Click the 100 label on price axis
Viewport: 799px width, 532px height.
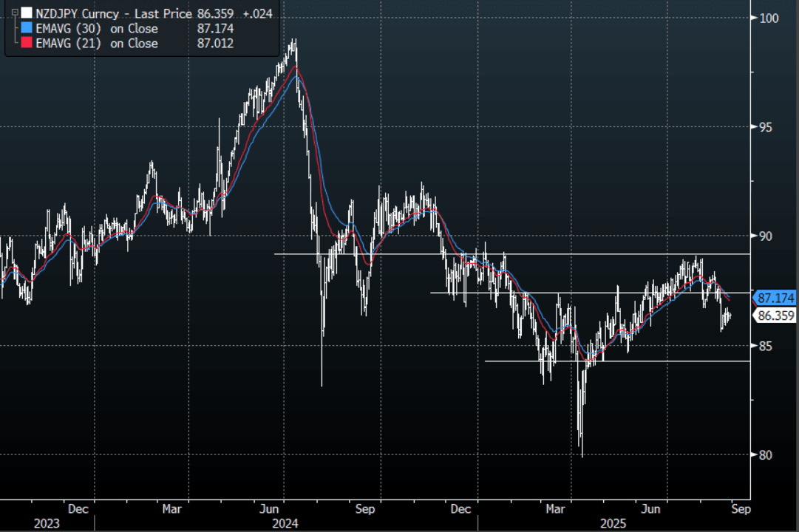769,18
